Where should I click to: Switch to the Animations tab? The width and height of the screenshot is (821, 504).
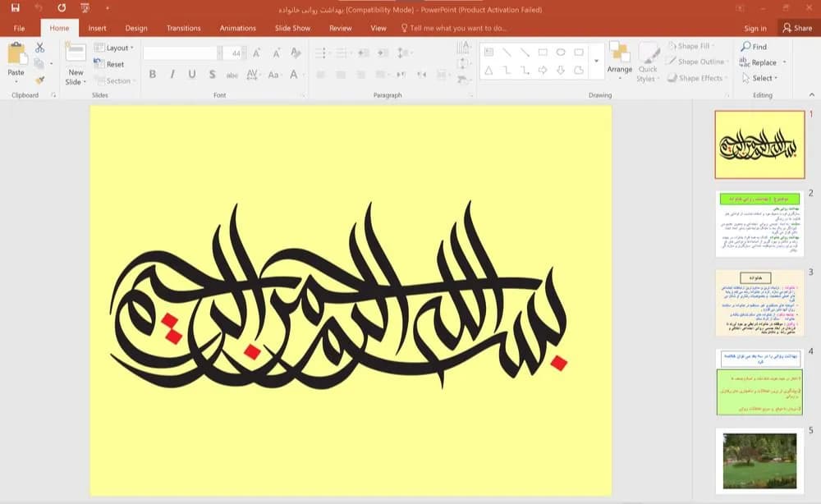point(238,28)
